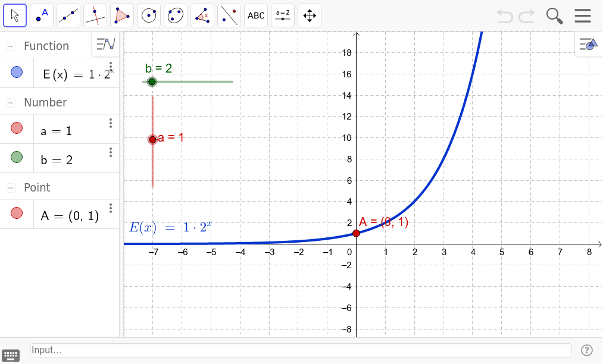Open the Graphics view style bar
The height and width of the screenshot is (364, 603).
coord(588,44)
